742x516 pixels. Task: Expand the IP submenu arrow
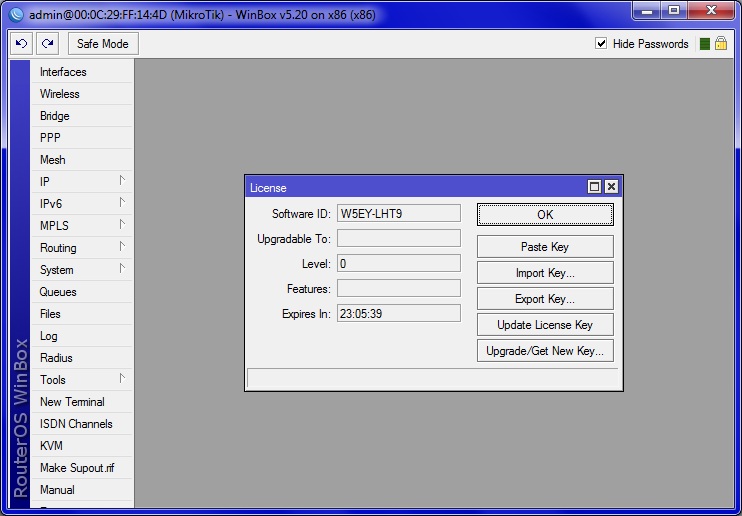click(x=122, y=181)
